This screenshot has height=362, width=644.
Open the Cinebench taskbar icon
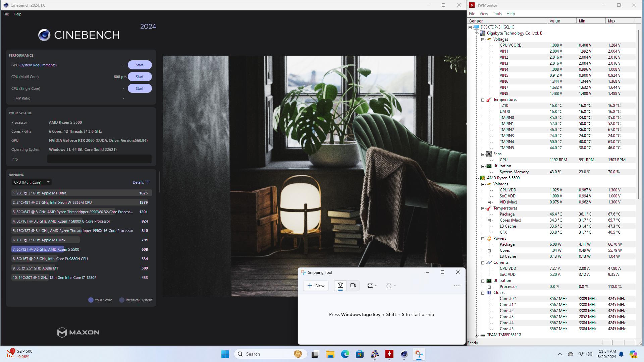click(x=404, y=354)
